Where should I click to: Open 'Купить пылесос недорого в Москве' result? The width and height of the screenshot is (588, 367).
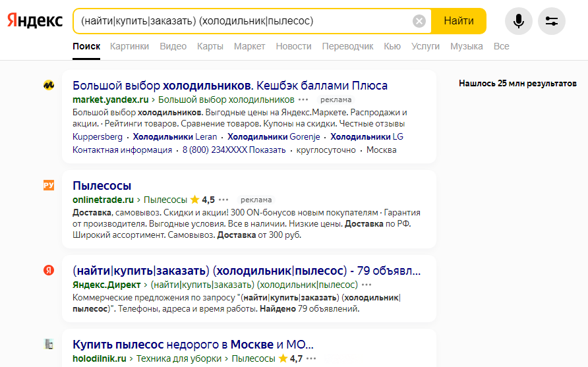[x=192, y=344]
